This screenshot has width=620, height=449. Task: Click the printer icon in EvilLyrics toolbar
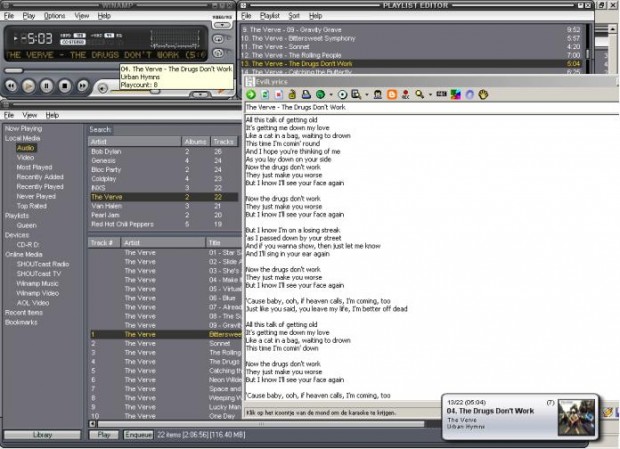click(x=306, y=94)
